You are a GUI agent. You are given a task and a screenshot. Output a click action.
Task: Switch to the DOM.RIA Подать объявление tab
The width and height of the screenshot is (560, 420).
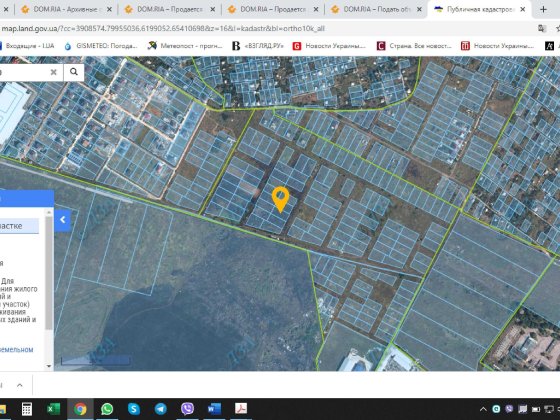tap(374, 10)
